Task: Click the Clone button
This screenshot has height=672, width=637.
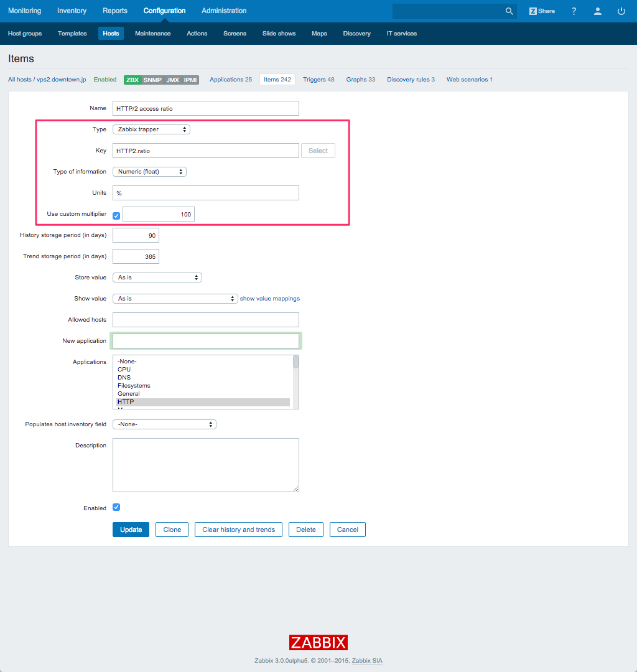Action: click(172, 530)
